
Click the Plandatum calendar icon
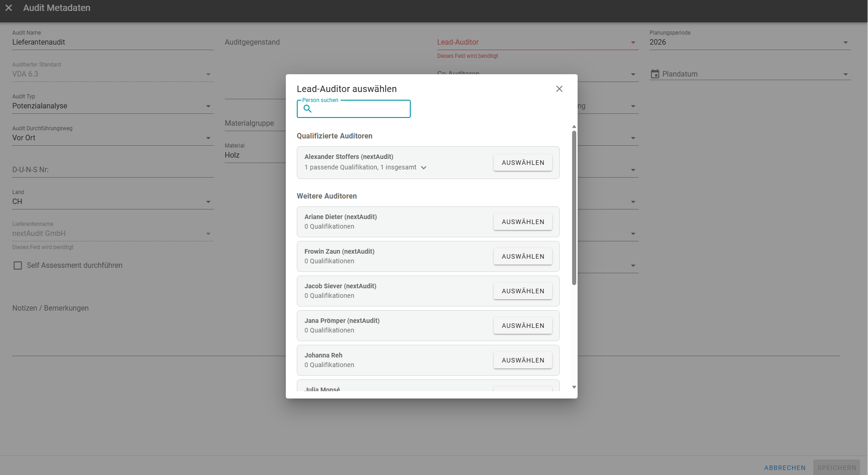pyautogui.click(x=655, y=74)
